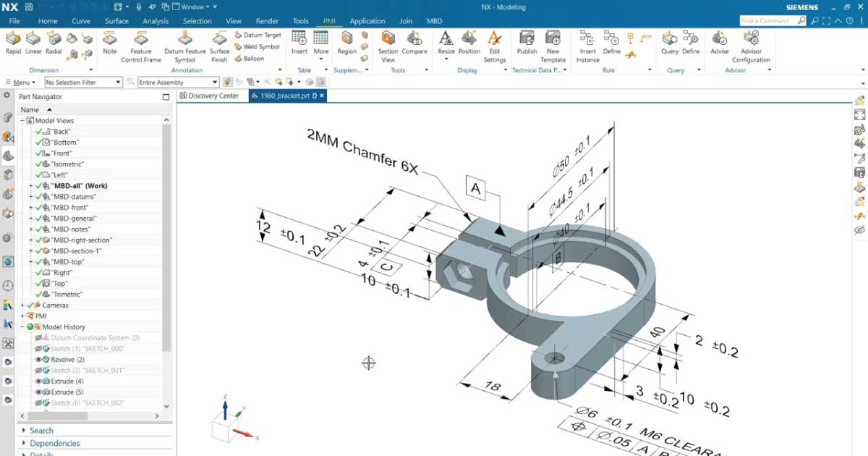Screen dimensions: 868x456
Task: Click the save icon in title bar
Action: tap(27, 7)
